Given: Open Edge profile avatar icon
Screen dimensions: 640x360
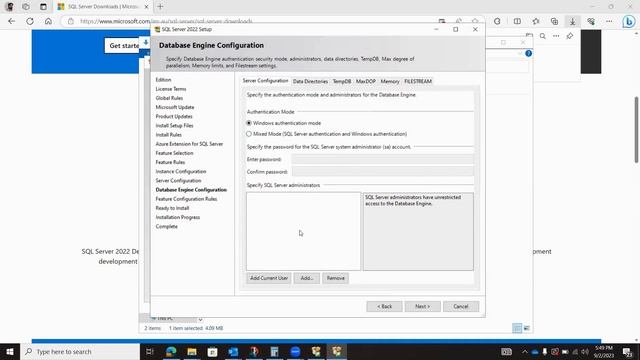Looking at the screenshot, I should (x=10, y=7).
